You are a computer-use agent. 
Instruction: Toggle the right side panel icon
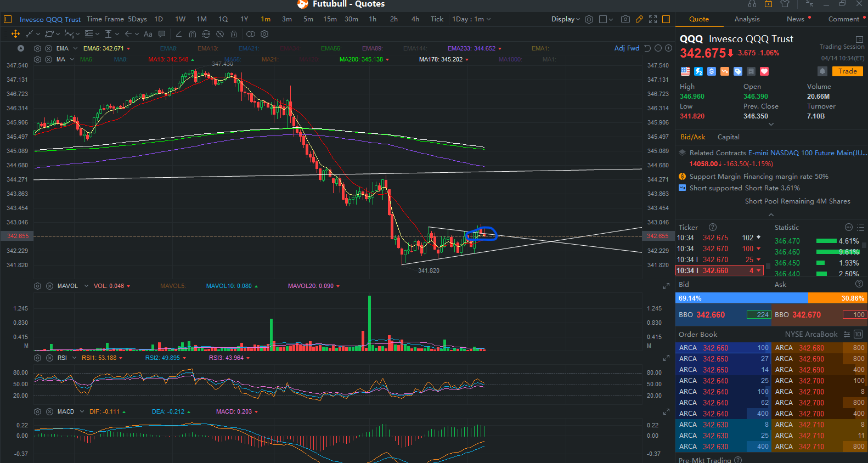tap(666, 19)
